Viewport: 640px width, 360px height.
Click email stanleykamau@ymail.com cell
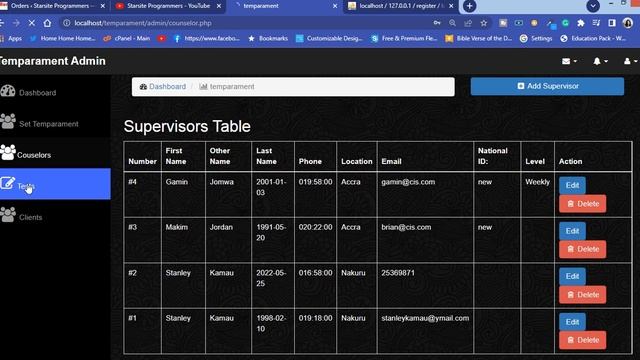[x=425, y=318]
